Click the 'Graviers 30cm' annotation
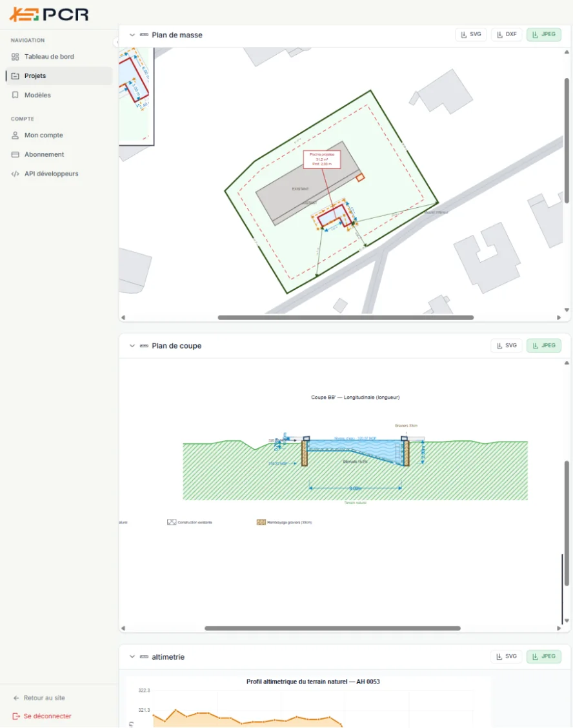This screenshot has height=728, width=573. click(x=407, y=426)
